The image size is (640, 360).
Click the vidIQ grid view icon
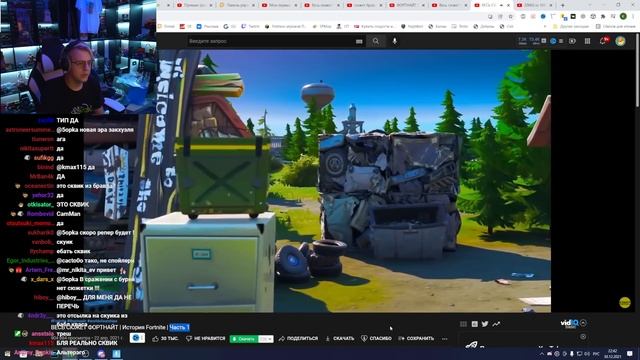(463, 324)
